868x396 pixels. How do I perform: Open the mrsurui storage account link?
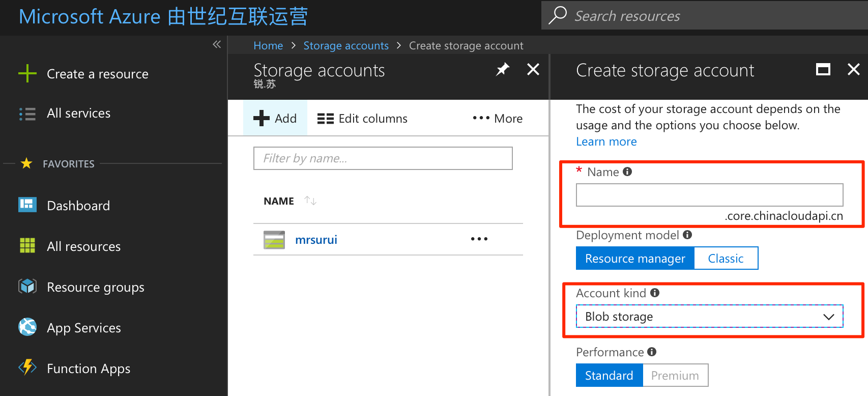316,240
